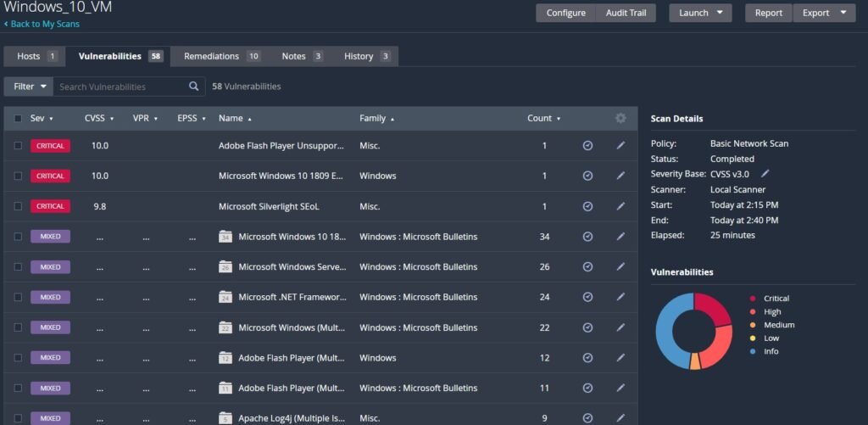Select checkbox for Microsoft Windows Server mixed row
The image size is (868, 425).
pyautogui.click(x=18, y=267)
